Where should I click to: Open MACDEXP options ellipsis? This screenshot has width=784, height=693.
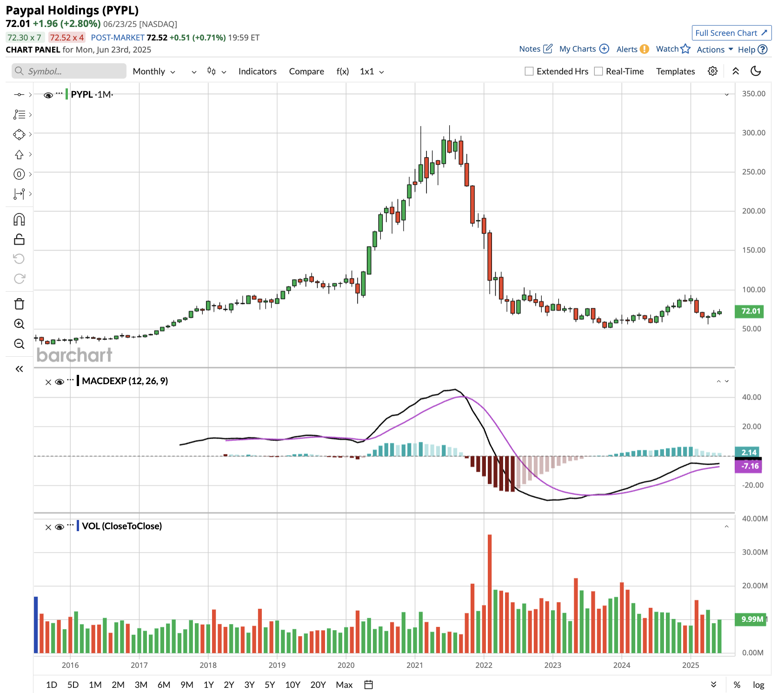[70, 380]
